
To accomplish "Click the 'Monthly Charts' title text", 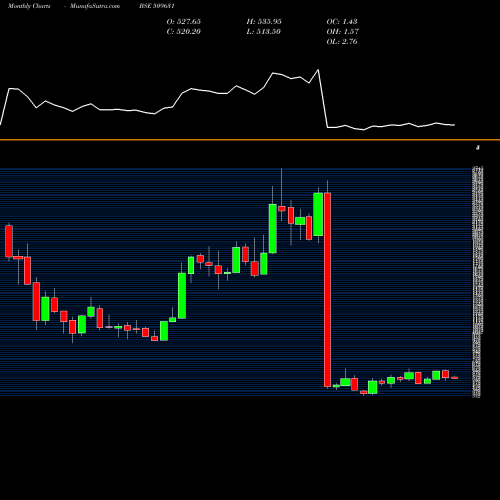I will 29,6.
